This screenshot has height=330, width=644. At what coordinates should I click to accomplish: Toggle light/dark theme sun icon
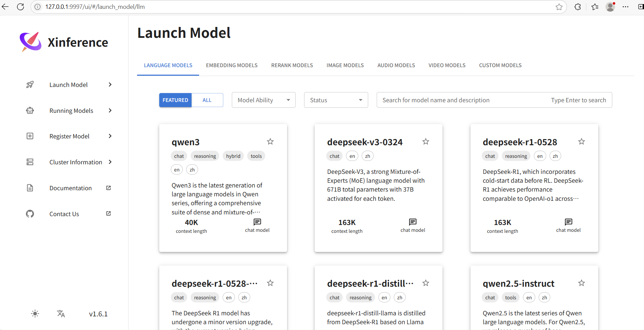35,314
